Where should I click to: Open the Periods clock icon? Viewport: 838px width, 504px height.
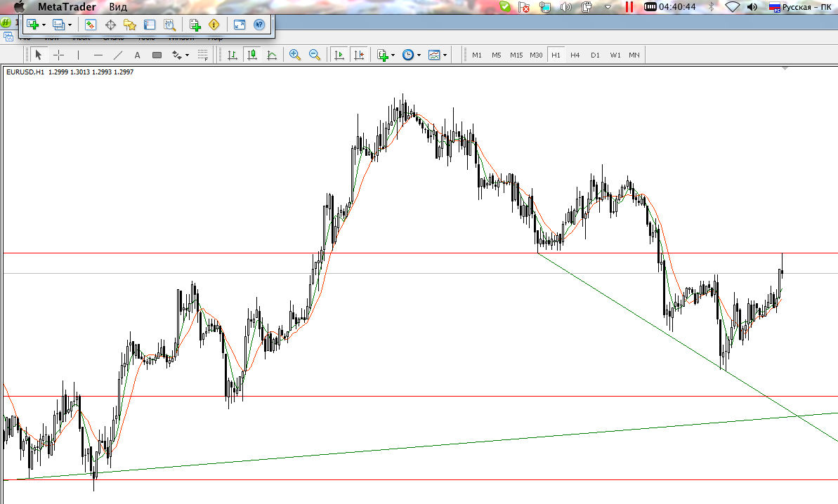pyautogui.click(x=408, y=55)
